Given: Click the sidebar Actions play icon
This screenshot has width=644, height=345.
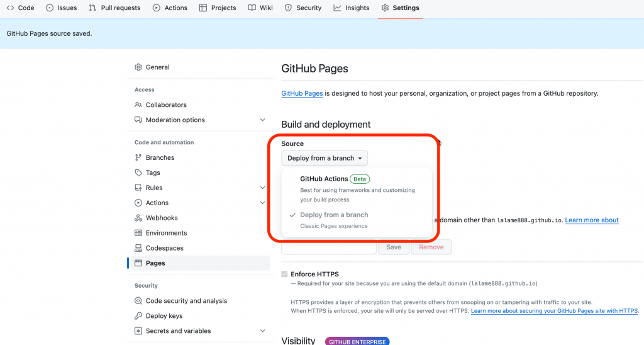Looking at the screenshot, I should click(138, 203).
